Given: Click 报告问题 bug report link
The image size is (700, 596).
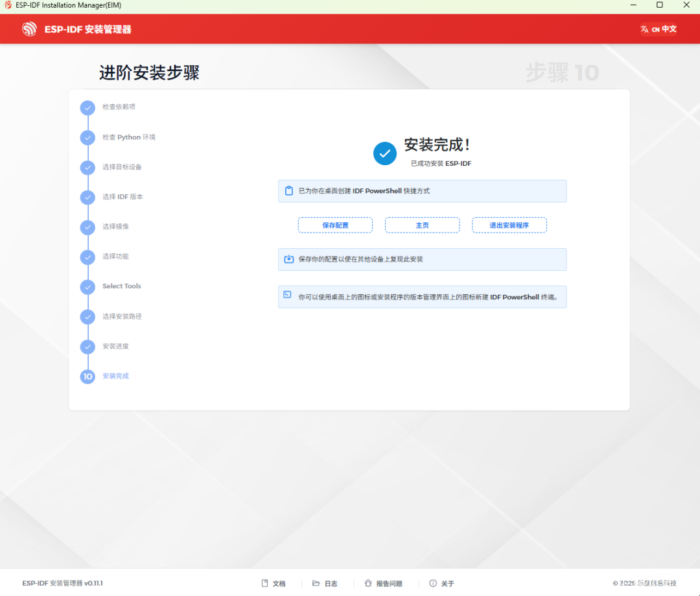Looking at the screenshot, I should [x=384, y=584].
